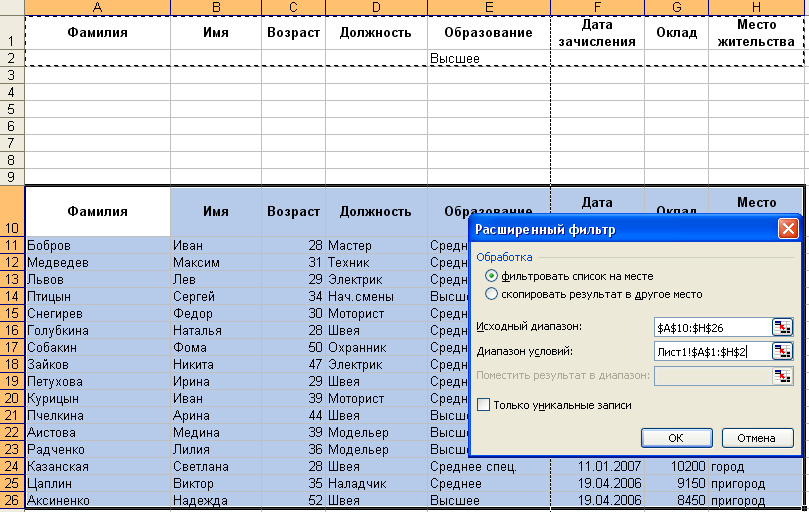
Task: Select row 26 header
Action: point(11,500)
